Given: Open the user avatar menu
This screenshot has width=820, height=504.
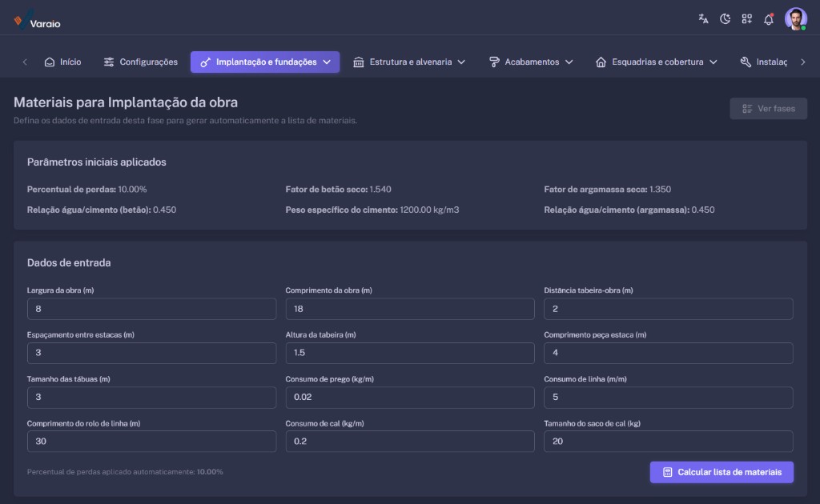Looking at the screenshot, I should pos(795,19).
